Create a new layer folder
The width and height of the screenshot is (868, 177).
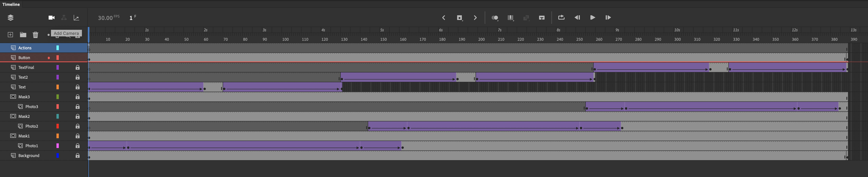point(23,35)
